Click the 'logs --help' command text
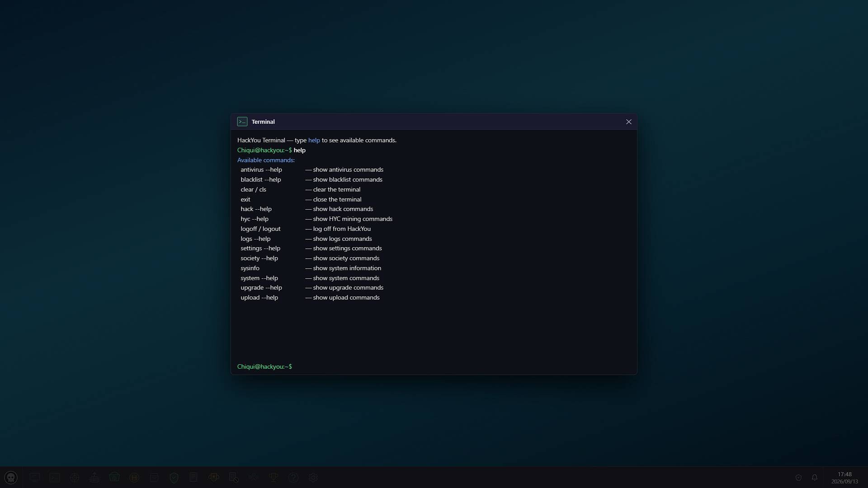 (x=256, y=239)
